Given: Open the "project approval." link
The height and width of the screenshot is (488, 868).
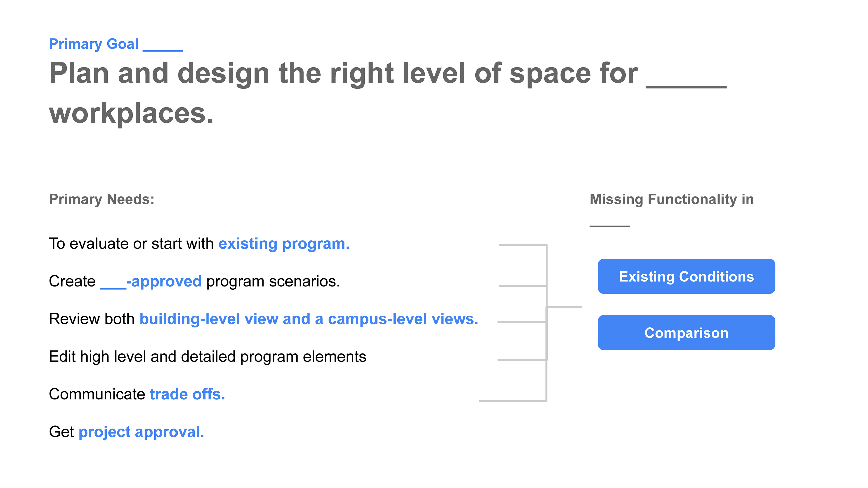Looking at the screenshot, I should pyautogui.click(x=141, y=432).
